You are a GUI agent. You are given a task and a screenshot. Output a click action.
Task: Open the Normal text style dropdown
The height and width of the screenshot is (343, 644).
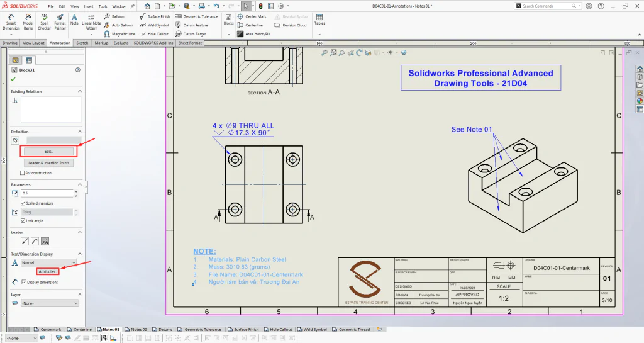(49, 262)
